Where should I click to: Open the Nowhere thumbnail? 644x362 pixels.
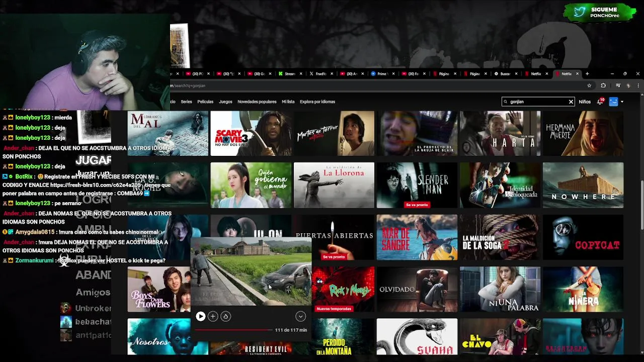(x=583, y=185)
